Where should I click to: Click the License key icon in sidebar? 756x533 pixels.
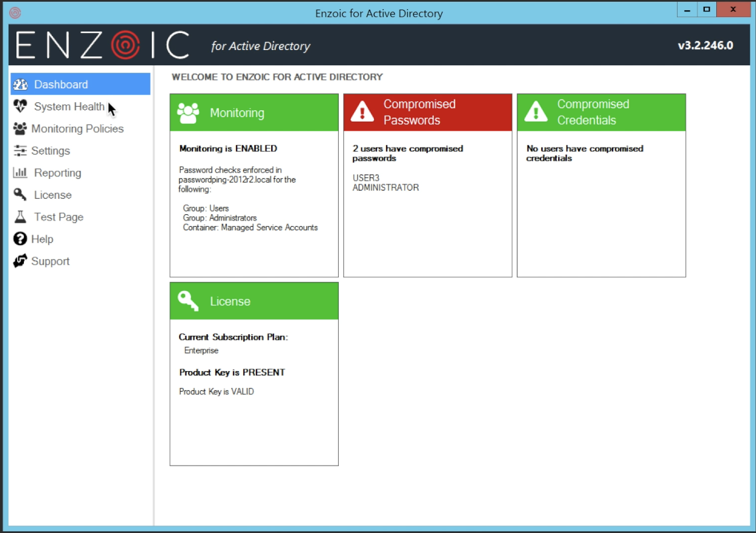19,194
